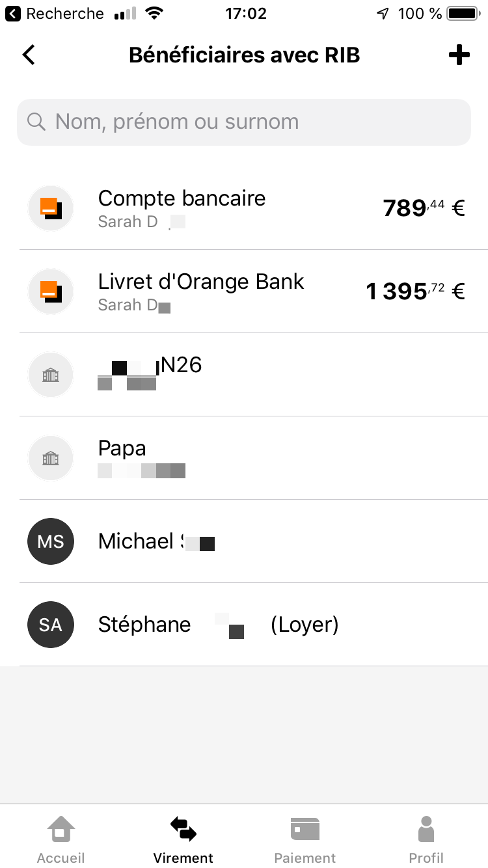Tap Orange Bank logo beside Compte bancaire
This screenshot has height=868, width=488.
point(51,208)
